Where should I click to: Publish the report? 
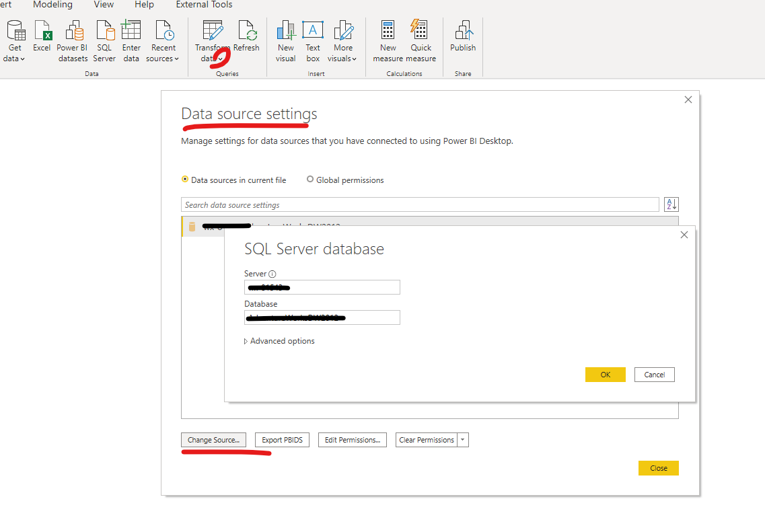coord(462,36)
